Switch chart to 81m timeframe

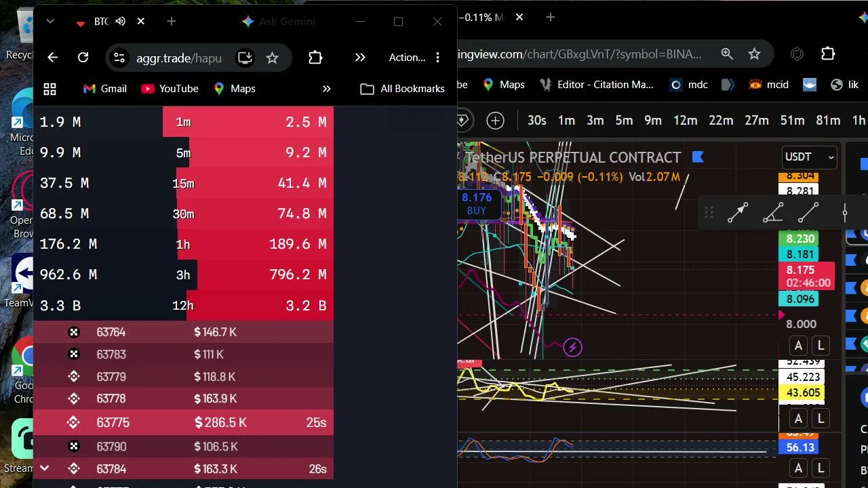828,121
